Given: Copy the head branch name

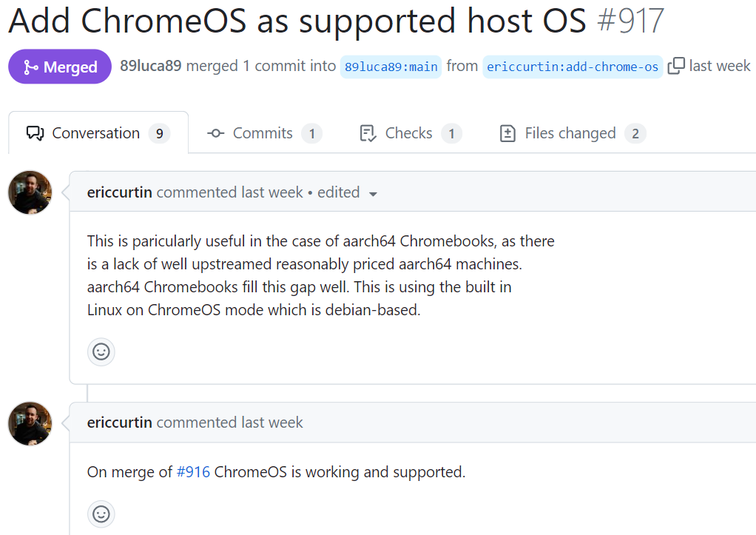Looking at the screenshot, I should [x=675, y=66].
